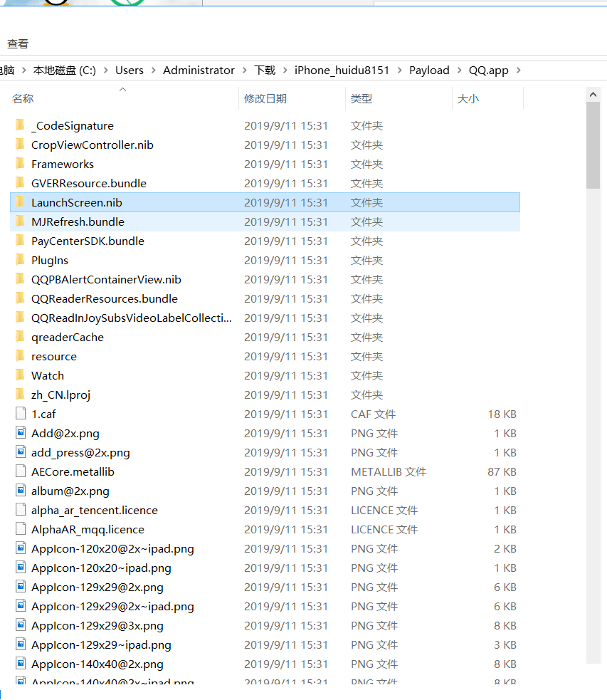Click the 87 KB size of AECore.metallib
The width and height of the screenshot is (607, 700).
point(502,471)
